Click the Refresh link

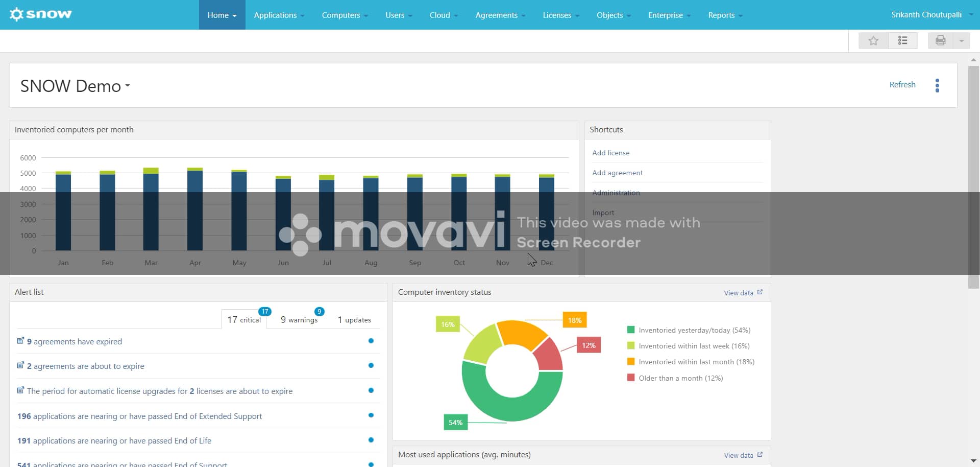[x=902, y=84]
